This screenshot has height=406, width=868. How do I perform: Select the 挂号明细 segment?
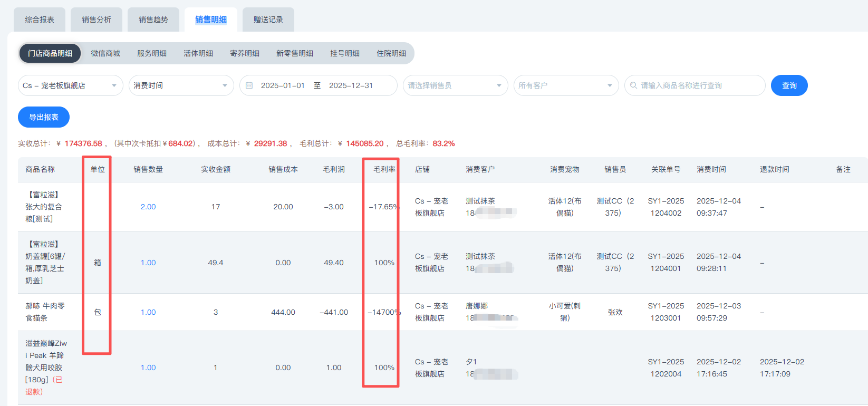345,53
